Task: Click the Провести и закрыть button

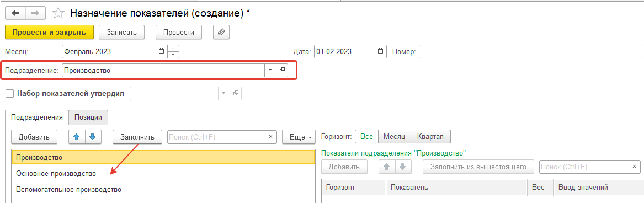Action: [49, 32]
